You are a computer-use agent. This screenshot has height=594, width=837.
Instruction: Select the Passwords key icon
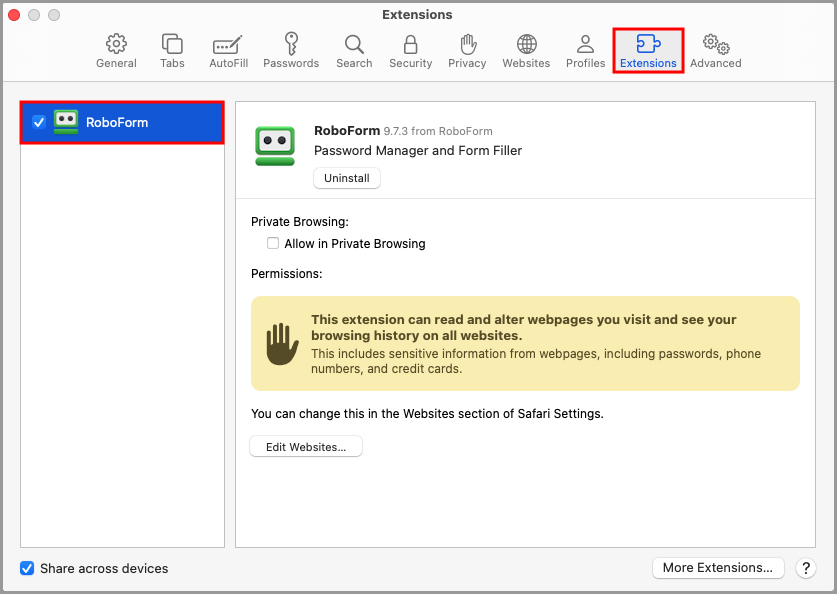291,51
